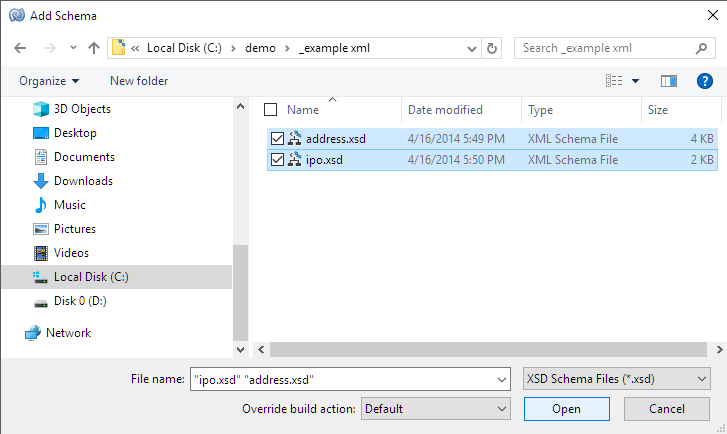Toggle the preview pane icon

pos(669,81)
